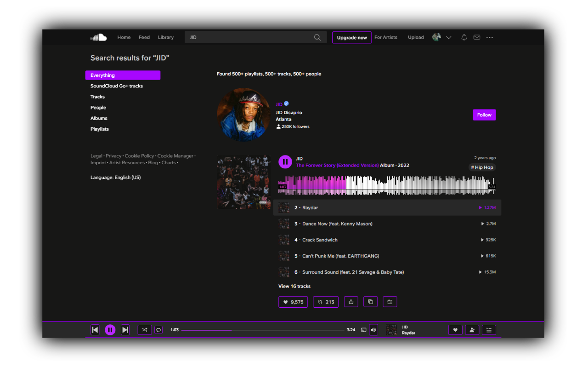
Task: Copy link to the album
Action: pos(370,301)
